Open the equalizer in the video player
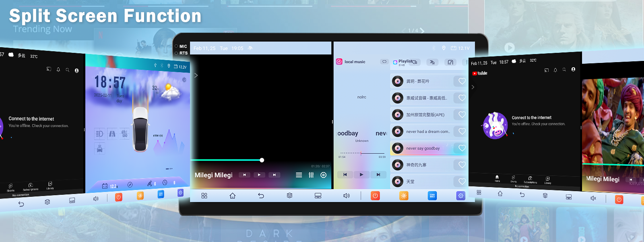 (x=311, y=175)
